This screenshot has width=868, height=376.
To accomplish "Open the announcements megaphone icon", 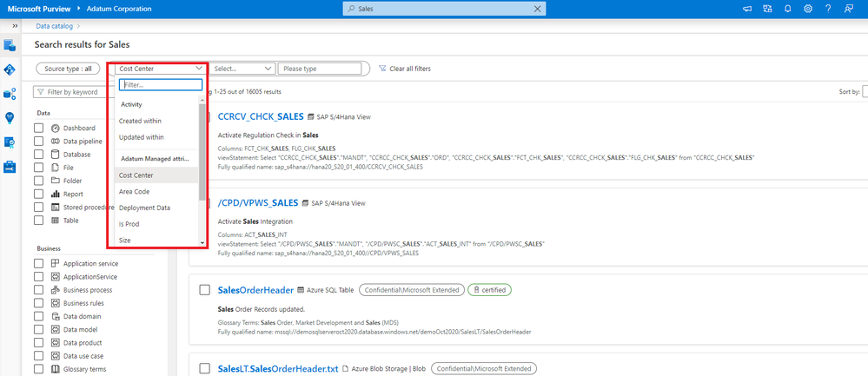I will click(747, 9).
